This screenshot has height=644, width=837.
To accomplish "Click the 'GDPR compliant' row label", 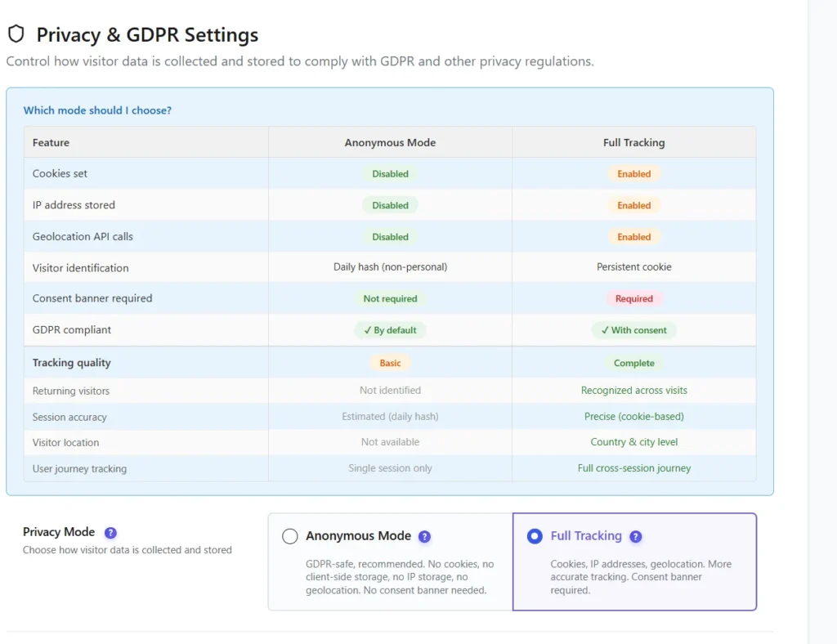I will 72,329.
